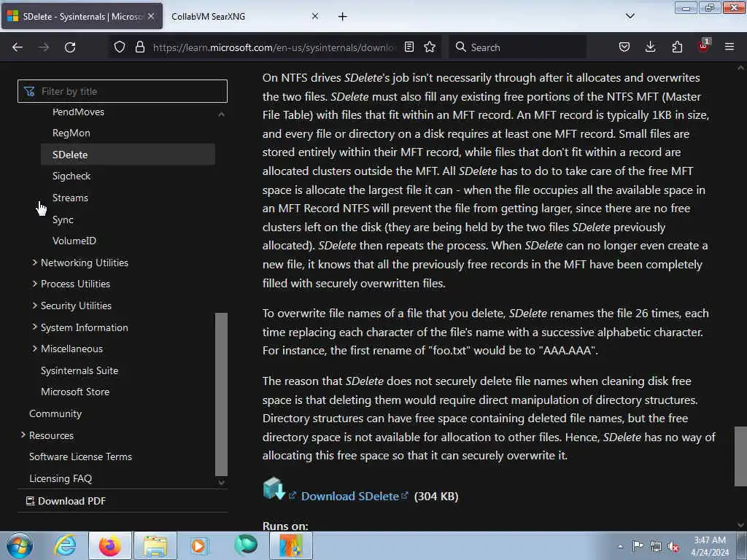
Task: Open PendMoves in sidebar
Action: point(78,112)
